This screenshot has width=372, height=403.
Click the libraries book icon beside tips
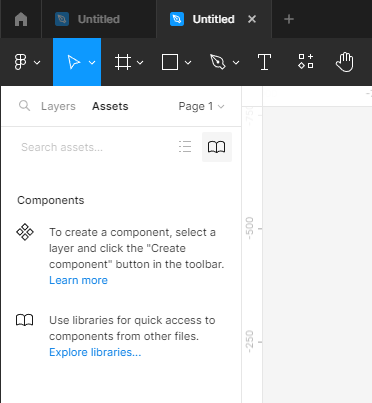(x=25, y=320)
